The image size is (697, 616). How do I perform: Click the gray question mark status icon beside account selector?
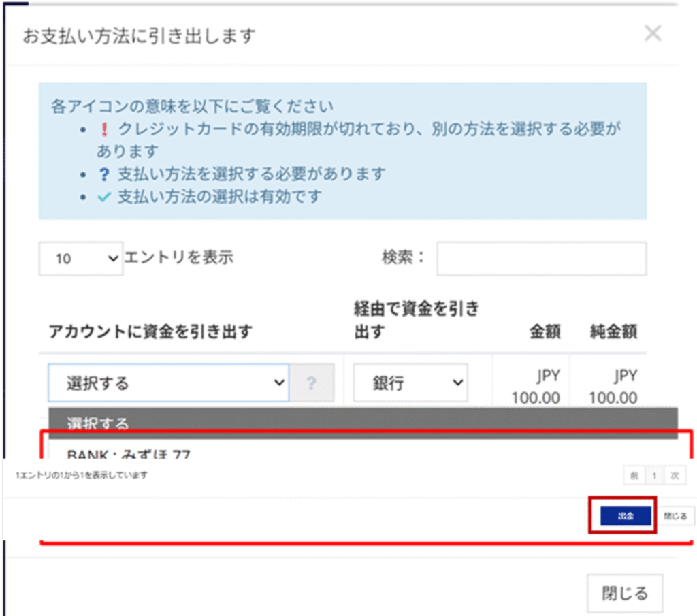pyautogui.click(x=312, y=383)
